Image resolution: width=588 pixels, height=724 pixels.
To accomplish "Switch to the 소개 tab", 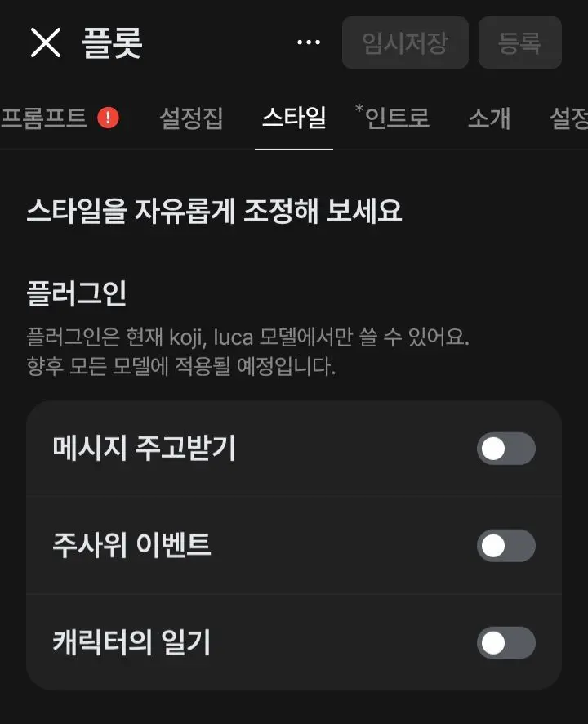I will (489, 118).
